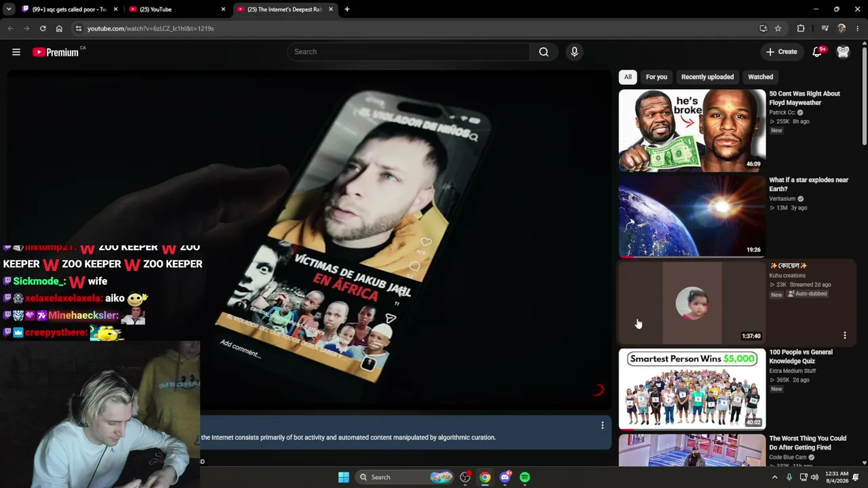Open options menu on the description panel
Screen dimensions: 868x488
[x=602, y=426]
